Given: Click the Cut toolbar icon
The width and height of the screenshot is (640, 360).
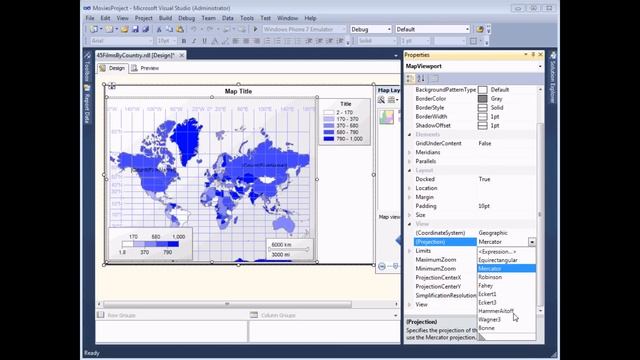Looking at the screenshot, I should [159, 29].
